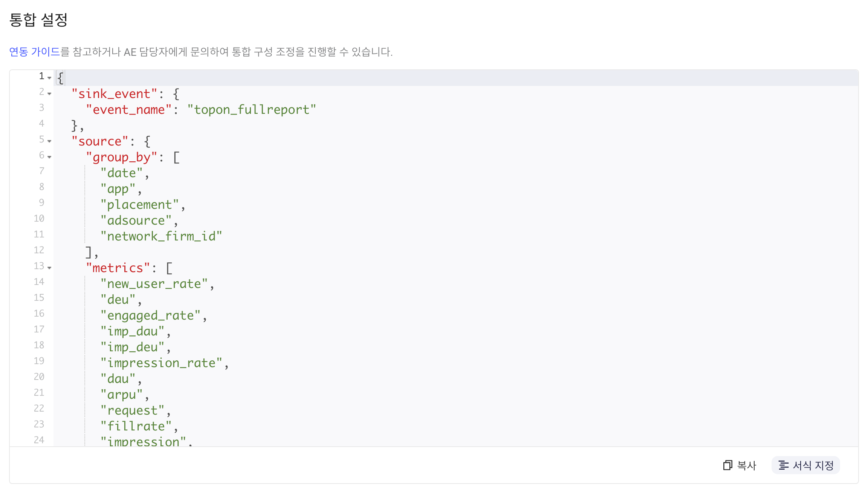Click the 서식 지정 format button

click(x=806, y=465)
